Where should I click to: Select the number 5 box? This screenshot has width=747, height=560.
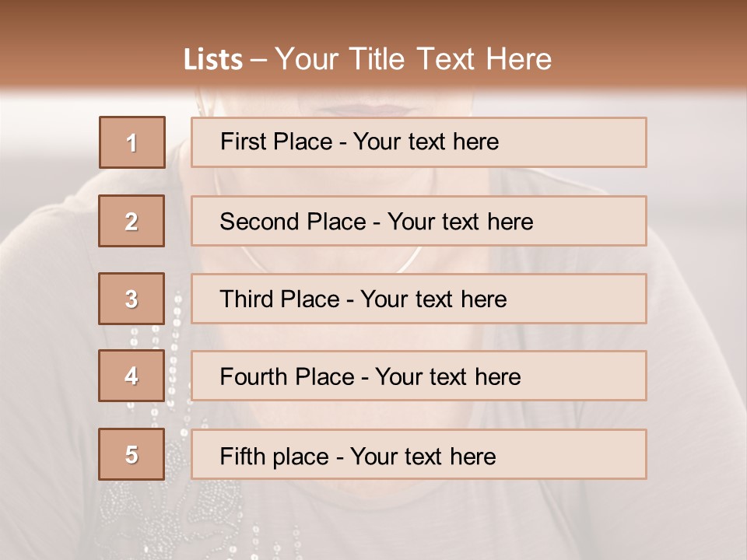click(132, 454)
